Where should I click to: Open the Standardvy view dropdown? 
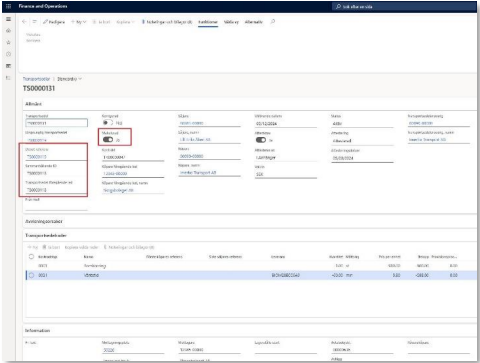69,79
